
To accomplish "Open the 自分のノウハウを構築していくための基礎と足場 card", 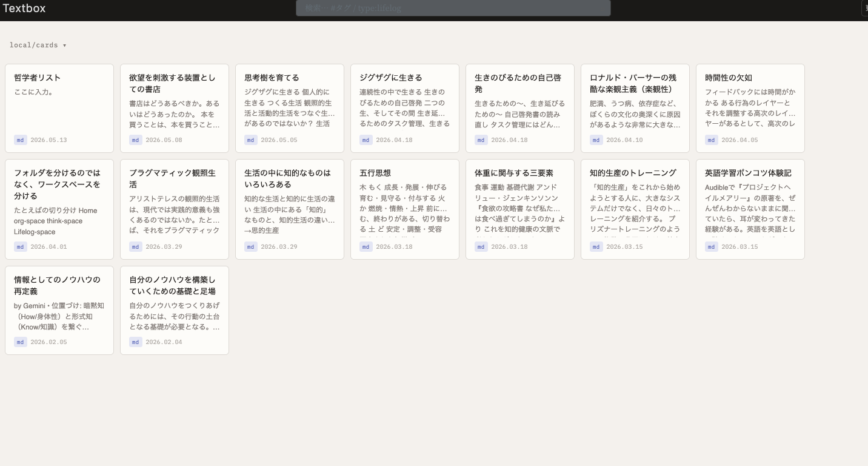I will pyautogui.click(x=175, y=310).
